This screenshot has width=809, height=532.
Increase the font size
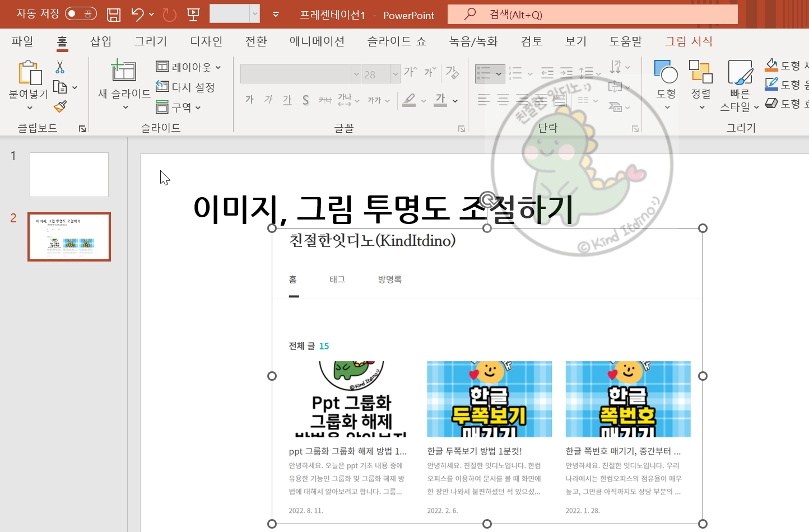click(410, 72)
